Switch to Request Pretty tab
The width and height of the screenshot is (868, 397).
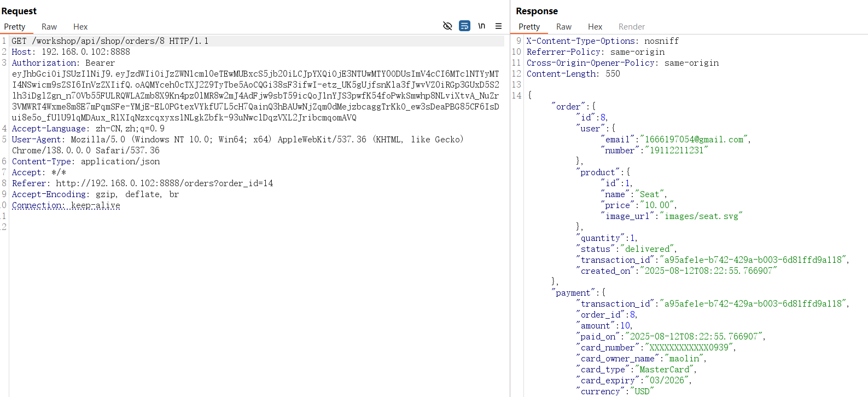click(x=15, y=27)
